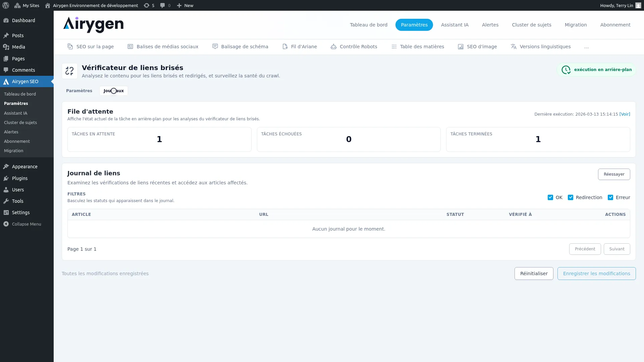The width and height of the screenshot is (644, 362).
Task: Click the background execution clock icon
Action: point(566,70)
